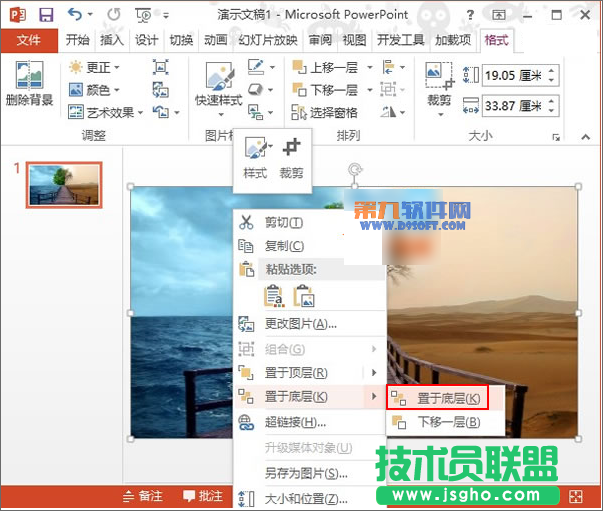Expand the Bring to Front submenu arrow

click(374, 373)
